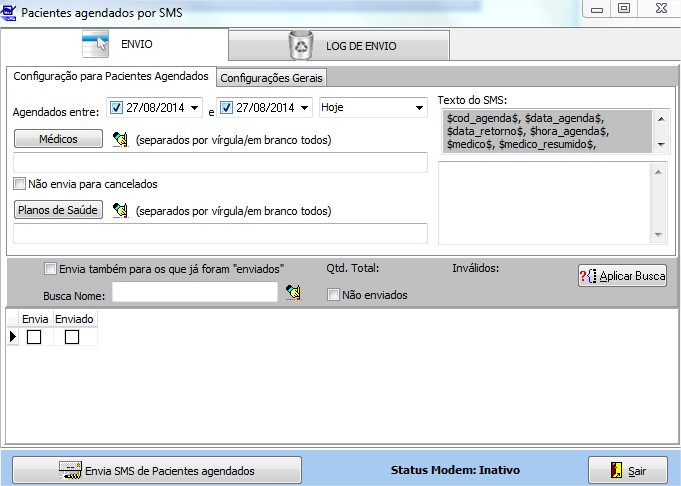Expand the start date picker dropdown
The image size is (681, 486).
coord(194,107)
